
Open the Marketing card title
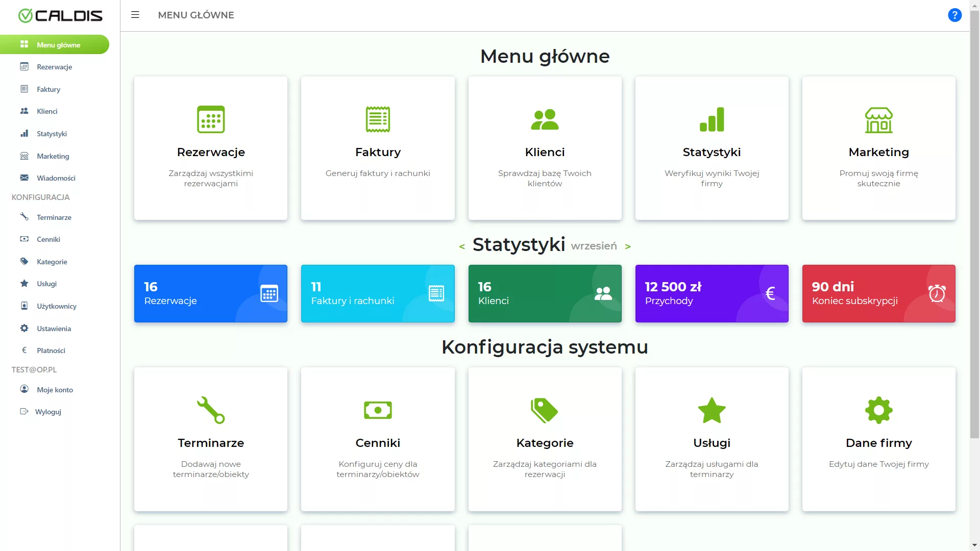[x=878, y=152]
